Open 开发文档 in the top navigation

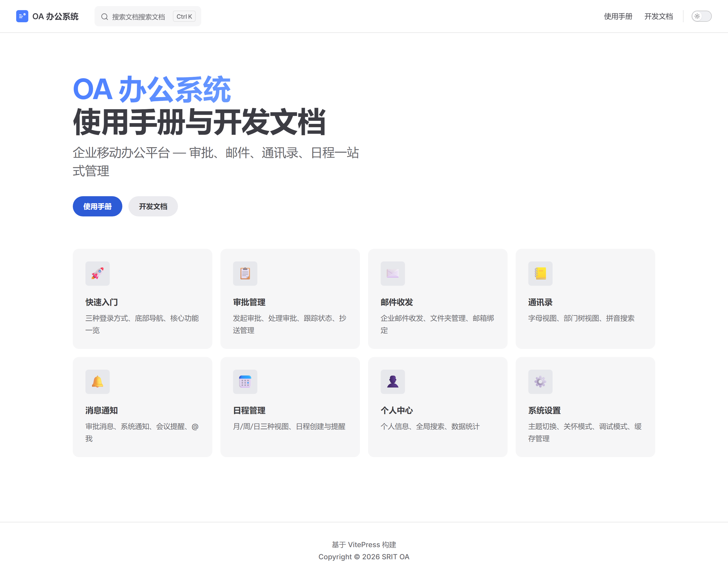click(658, 16)
